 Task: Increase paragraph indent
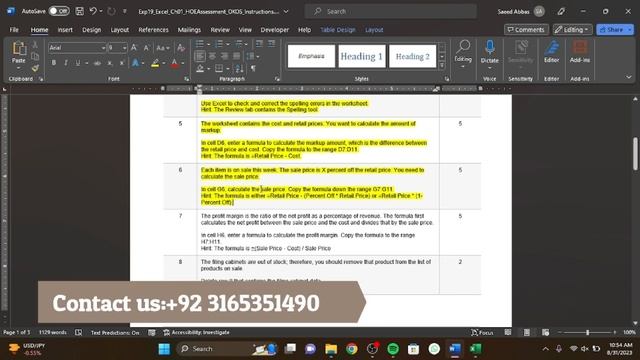271,44
